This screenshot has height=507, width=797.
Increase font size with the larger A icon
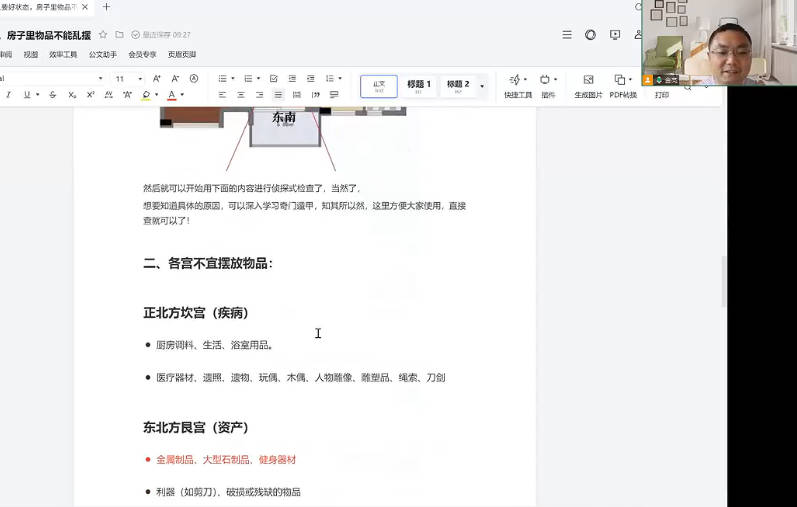158,78
